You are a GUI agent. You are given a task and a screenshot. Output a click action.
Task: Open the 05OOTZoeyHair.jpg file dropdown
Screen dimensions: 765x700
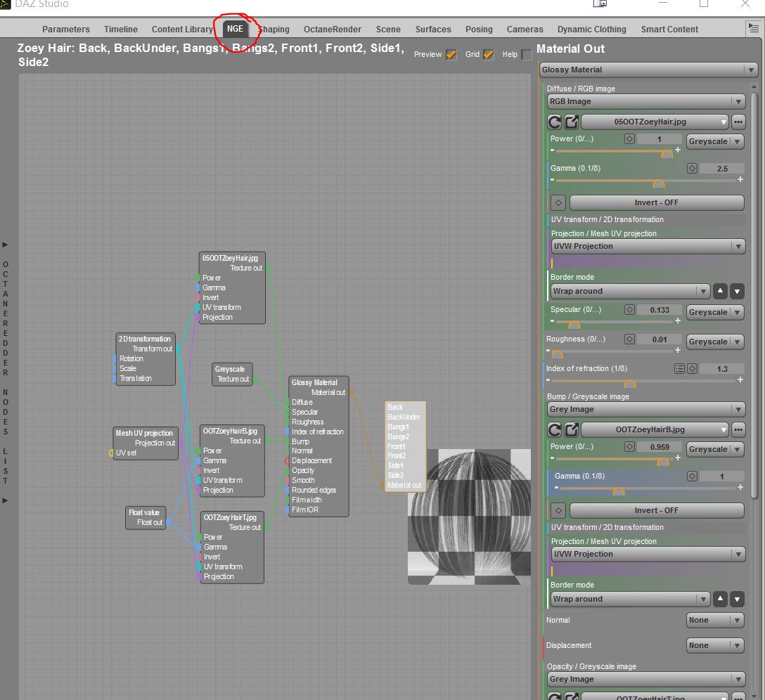point(655,122)
